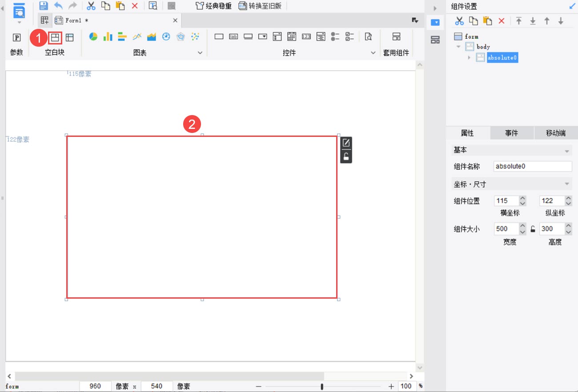
Task: Select the tab layout block icon
Action: 70,37
